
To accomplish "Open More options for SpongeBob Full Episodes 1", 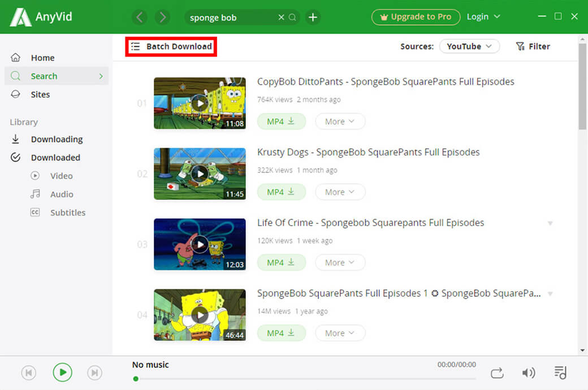I will (340, 333).
